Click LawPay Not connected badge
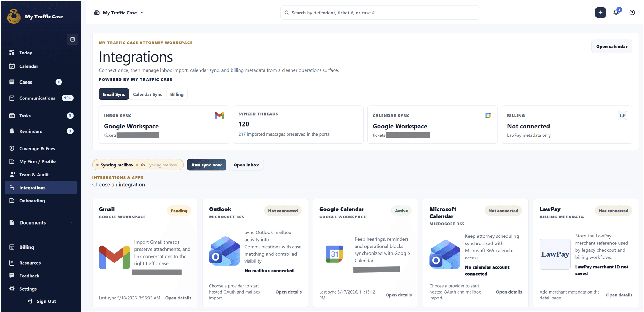 click(613, 211)
